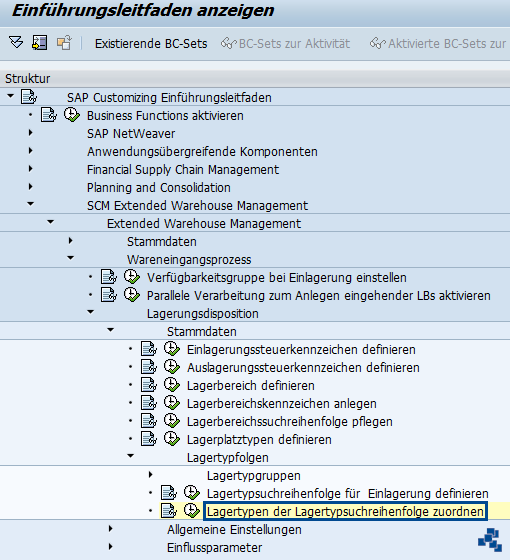Expand Allgemeine Einstellungen node

click(110, 529)
